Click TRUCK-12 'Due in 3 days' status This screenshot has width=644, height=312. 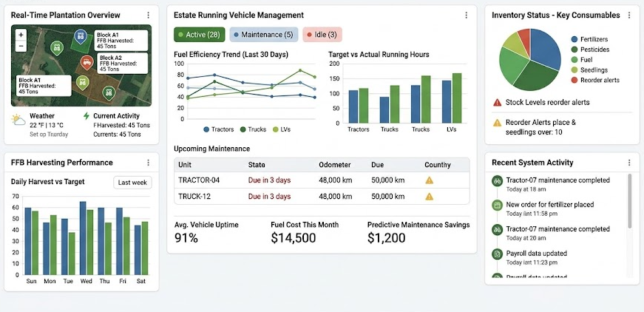pyautogui.click(x=269, y=196)
